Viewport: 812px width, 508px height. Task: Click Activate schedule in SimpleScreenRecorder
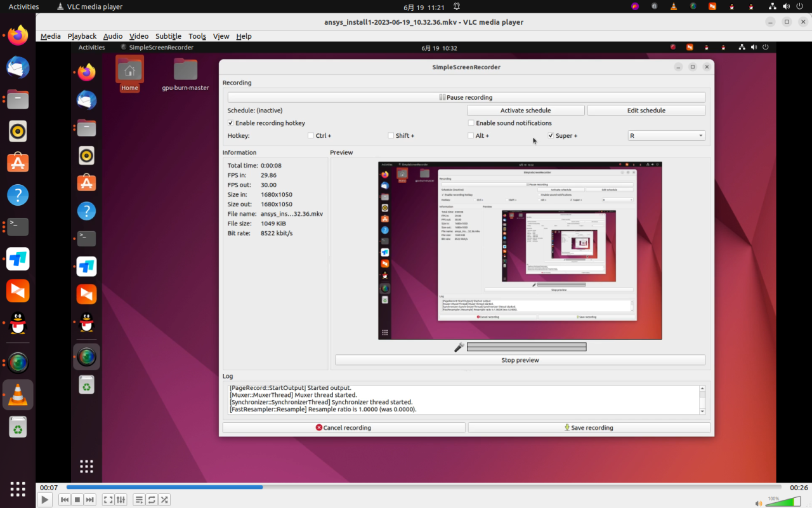coord(525,110)
